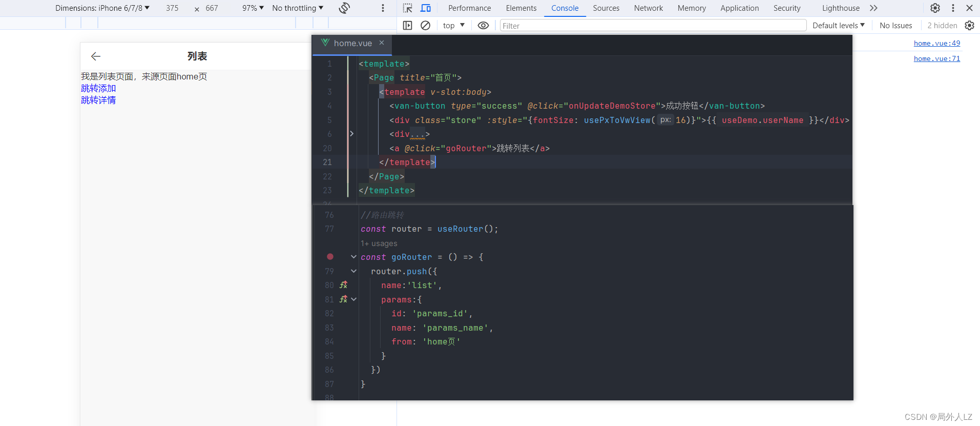This screenshot has height=426, width=980.
Task: Click line number 21 in the editor gutter
Action: pos(327,162)
